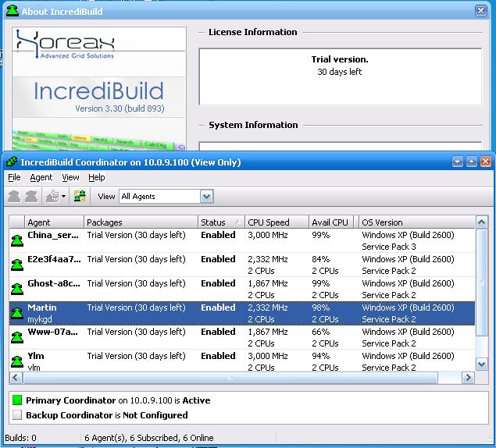Click the Backup Coordinator Not Configured text

pyautogui.click(x=107, y=415)
